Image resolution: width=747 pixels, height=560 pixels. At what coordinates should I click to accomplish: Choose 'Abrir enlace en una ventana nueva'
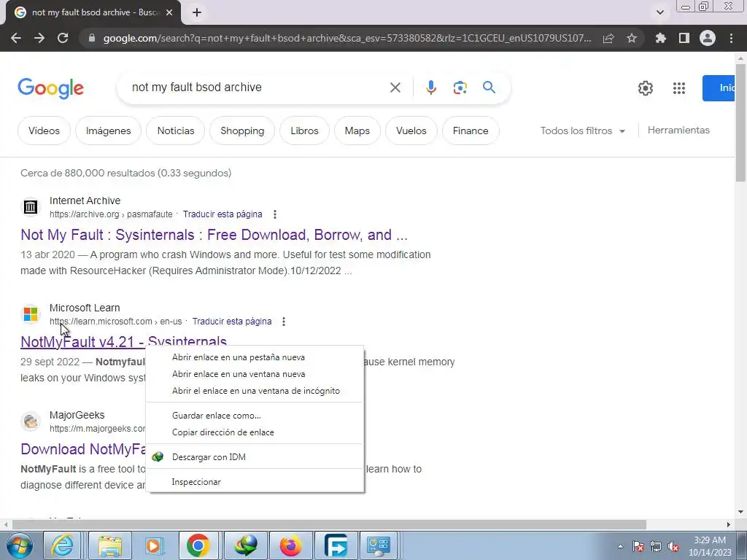tap(255, 374)
